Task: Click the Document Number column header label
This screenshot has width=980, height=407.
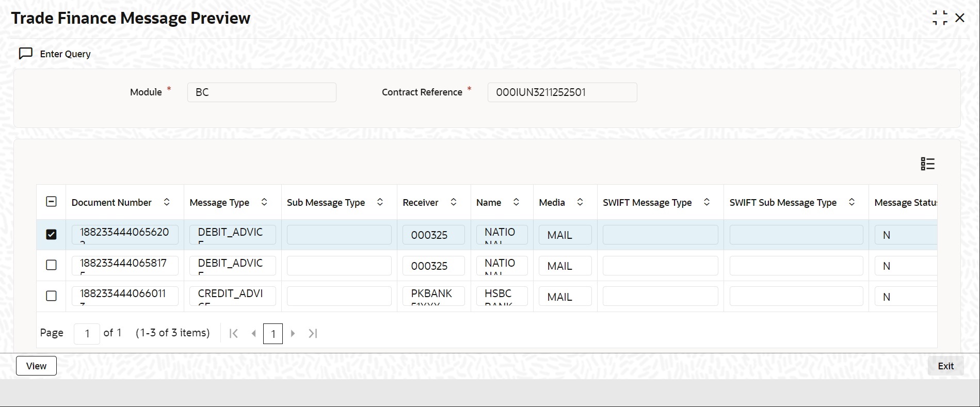Action: 111,203
